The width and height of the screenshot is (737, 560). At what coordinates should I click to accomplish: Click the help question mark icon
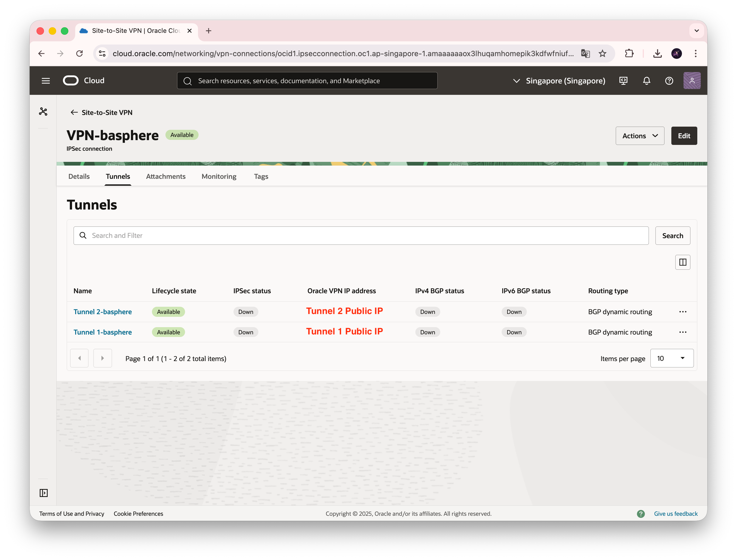tap(669, 81)
